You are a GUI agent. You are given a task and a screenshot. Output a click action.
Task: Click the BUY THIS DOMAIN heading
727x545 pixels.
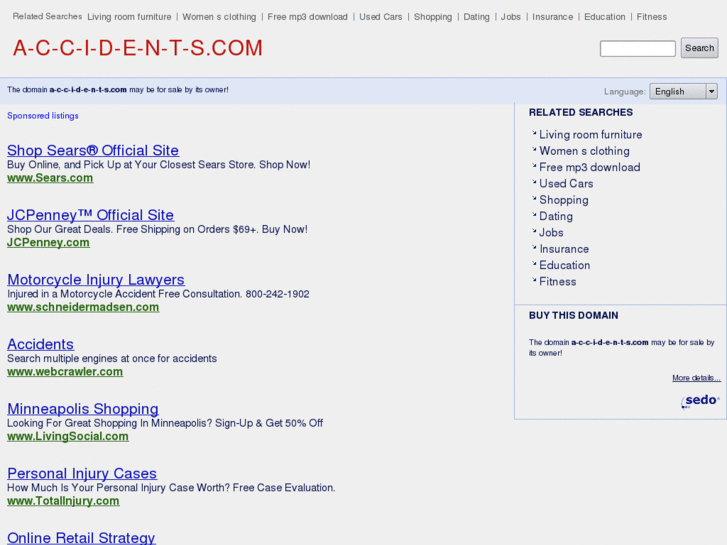[574, 315]
